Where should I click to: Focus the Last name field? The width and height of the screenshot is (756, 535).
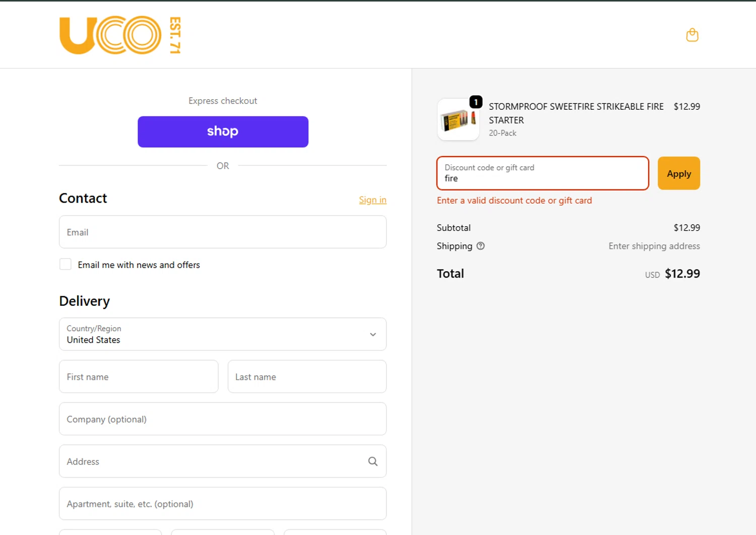coord(307,376)
